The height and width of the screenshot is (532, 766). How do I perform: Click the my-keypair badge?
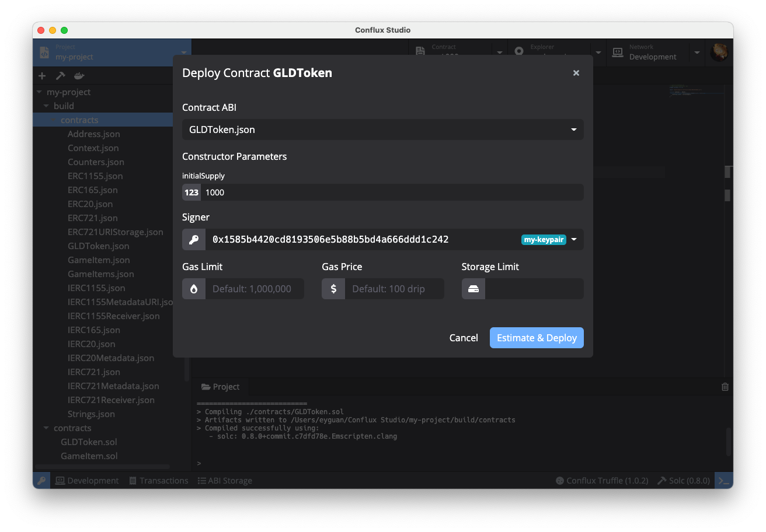pos(544,239)
